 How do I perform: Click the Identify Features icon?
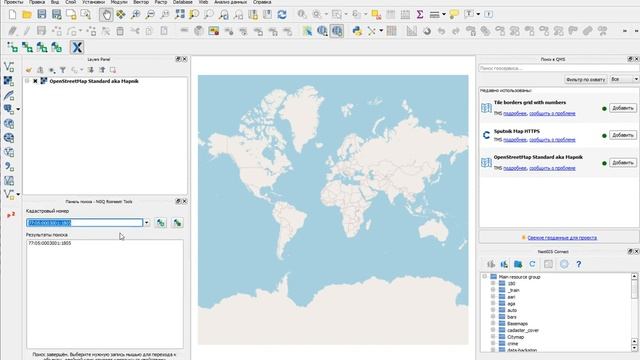pyautogui.click(x=302, y=15)
